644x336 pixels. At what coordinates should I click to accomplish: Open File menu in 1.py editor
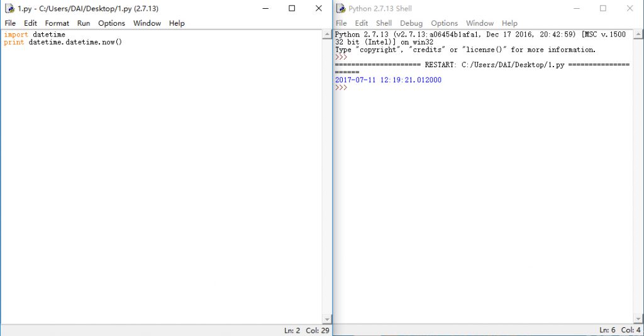click(x=10, y=23)
